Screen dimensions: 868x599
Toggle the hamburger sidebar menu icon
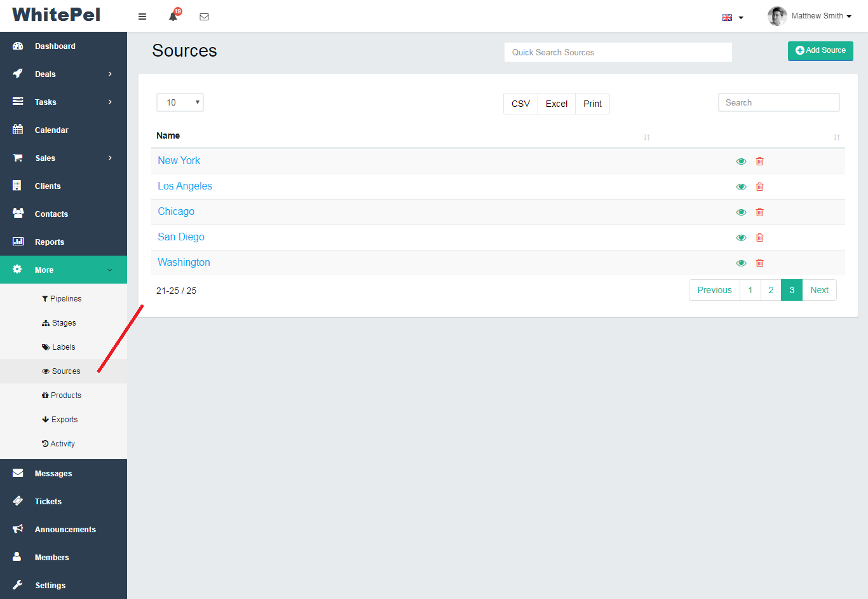[142, 17]
